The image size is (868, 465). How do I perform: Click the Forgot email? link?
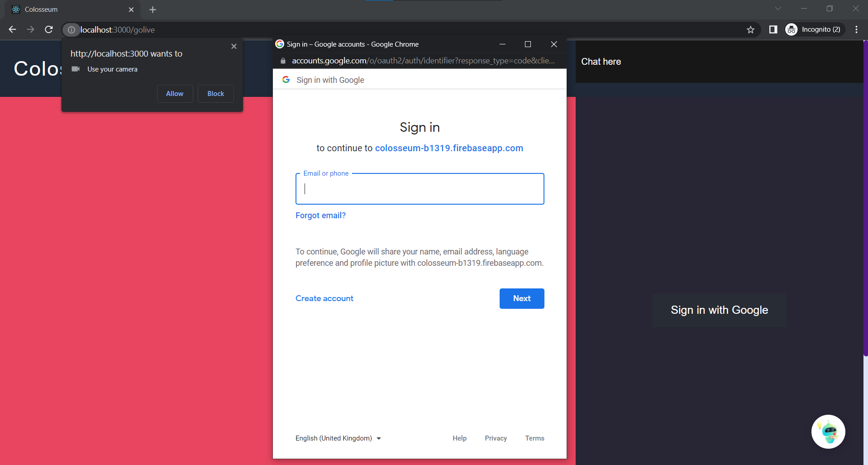pos(320,216)
